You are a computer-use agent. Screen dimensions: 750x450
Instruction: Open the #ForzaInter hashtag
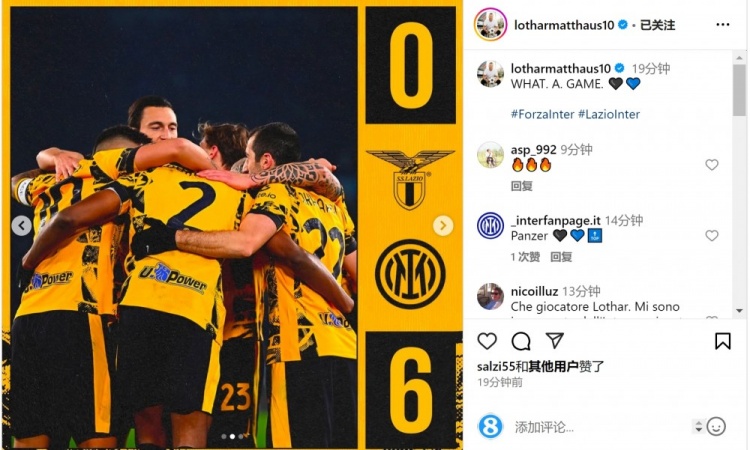(x=542, y=114)
